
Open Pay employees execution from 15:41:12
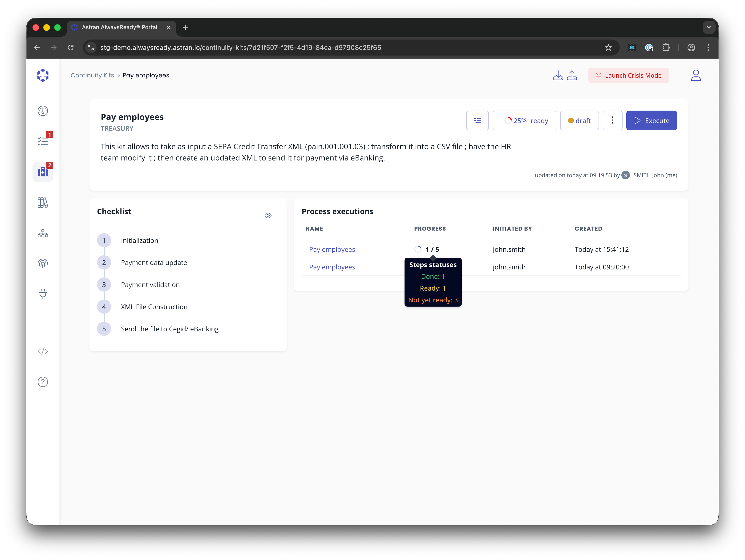pyautogui.click(x=332, y=249)
